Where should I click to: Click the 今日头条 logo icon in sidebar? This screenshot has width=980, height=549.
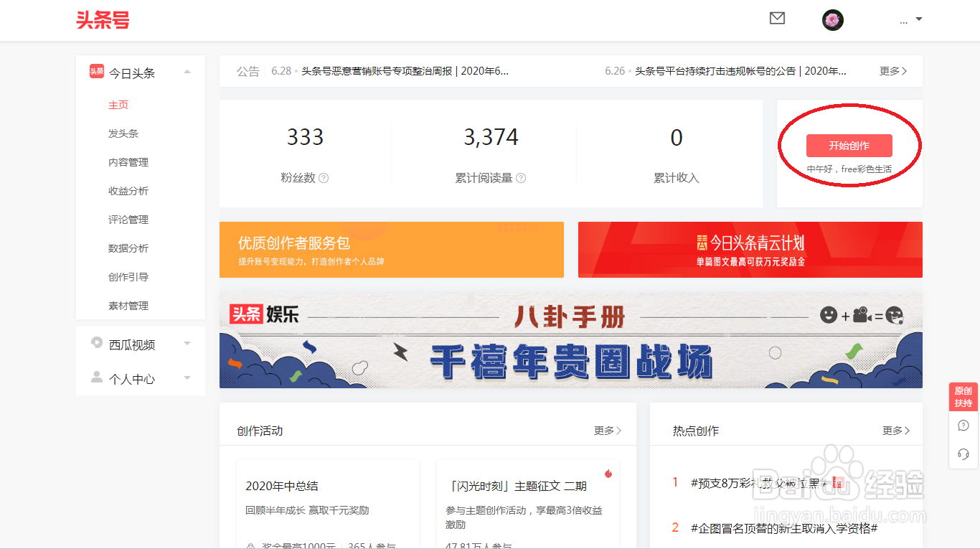coord(96,72)
